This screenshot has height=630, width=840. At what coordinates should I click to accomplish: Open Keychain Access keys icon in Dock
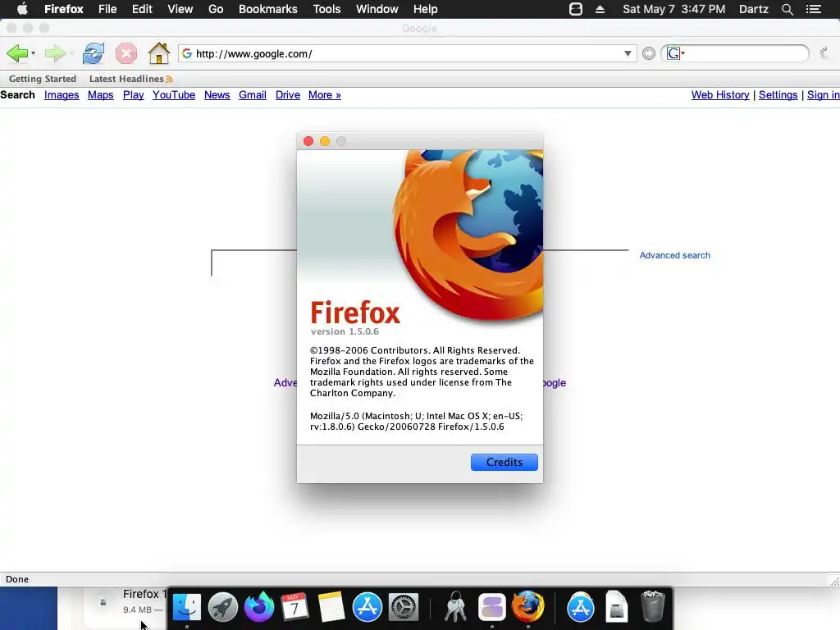click(x=455, y=607)
